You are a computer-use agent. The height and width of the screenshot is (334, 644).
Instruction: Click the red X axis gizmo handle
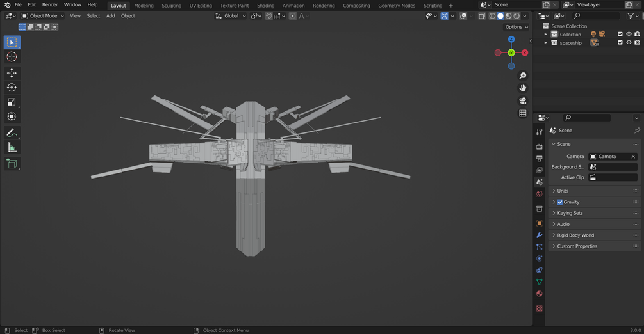pos(524,52)
